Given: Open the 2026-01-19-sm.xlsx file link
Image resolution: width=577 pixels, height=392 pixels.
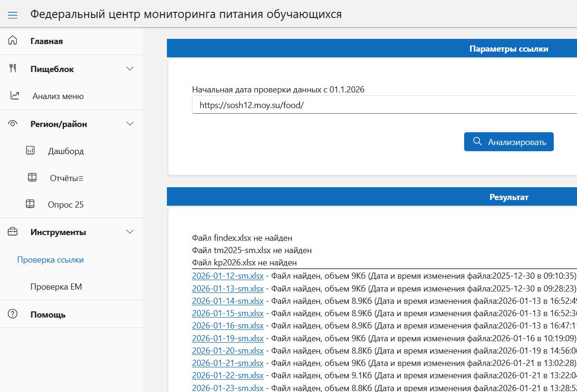Looking at the screenshot, I should (228, 338).
